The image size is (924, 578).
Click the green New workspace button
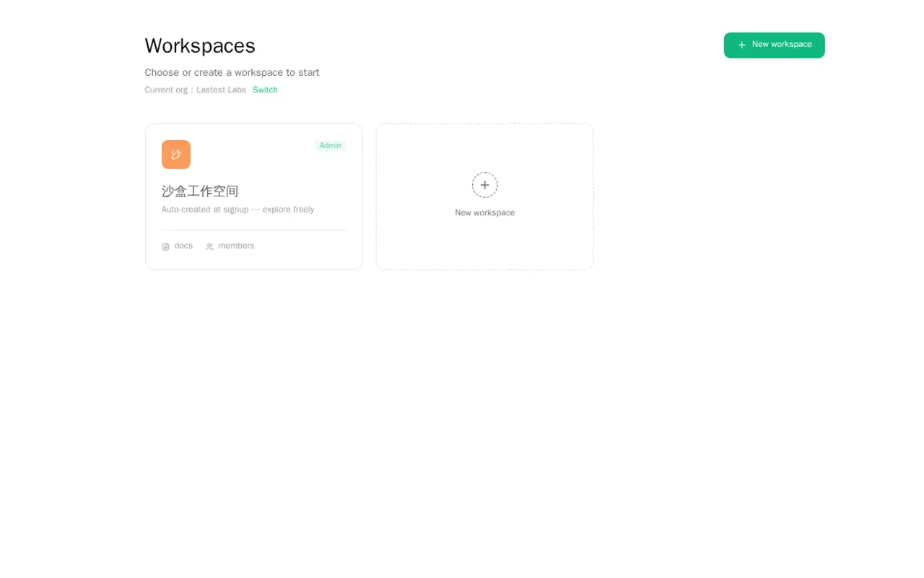tap(774, 45)
